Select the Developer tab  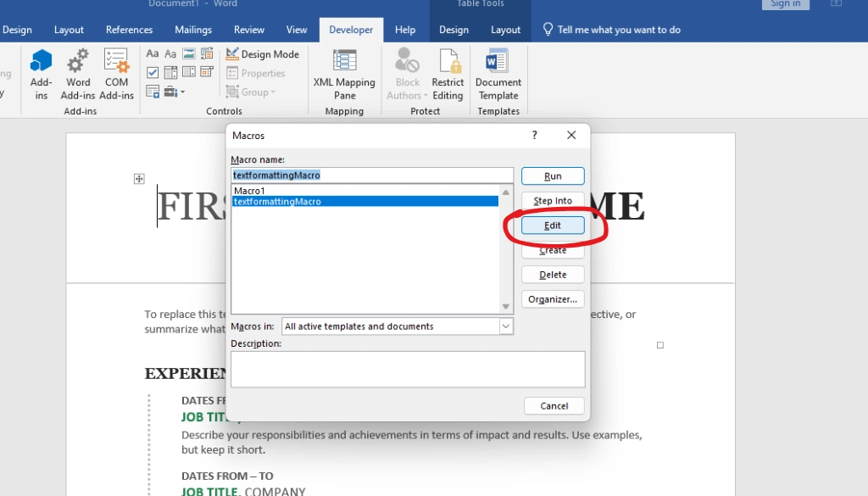(x=351, y=30)
